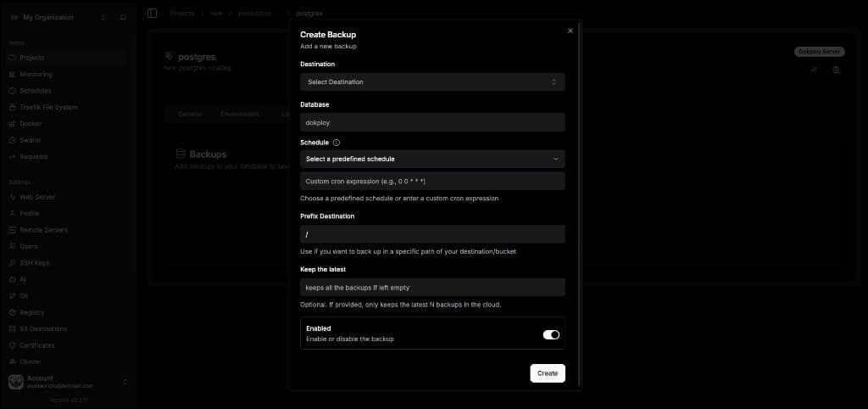Open Registry settings

pos(66,312)
